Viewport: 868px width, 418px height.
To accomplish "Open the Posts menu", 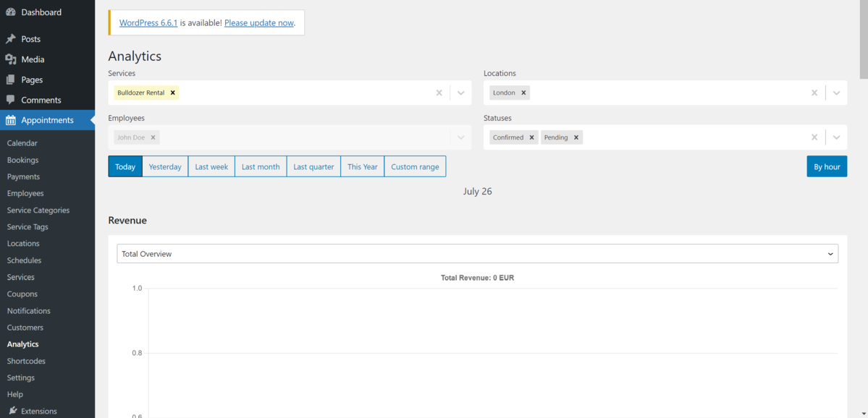I will click(x=47, y=39).
